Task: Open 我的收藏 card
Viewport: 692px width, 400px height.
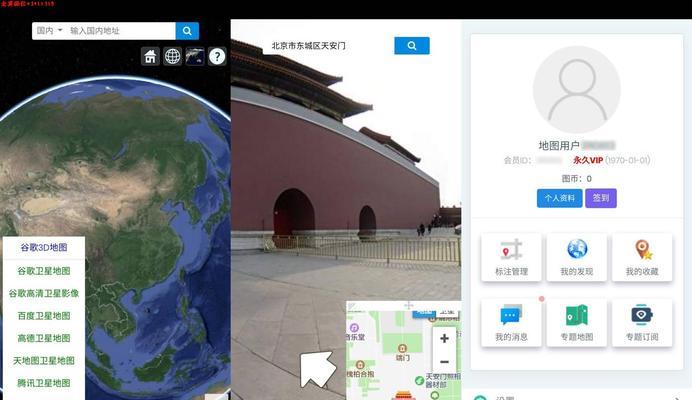Action: pyautogui.click(x=642, y=257)
